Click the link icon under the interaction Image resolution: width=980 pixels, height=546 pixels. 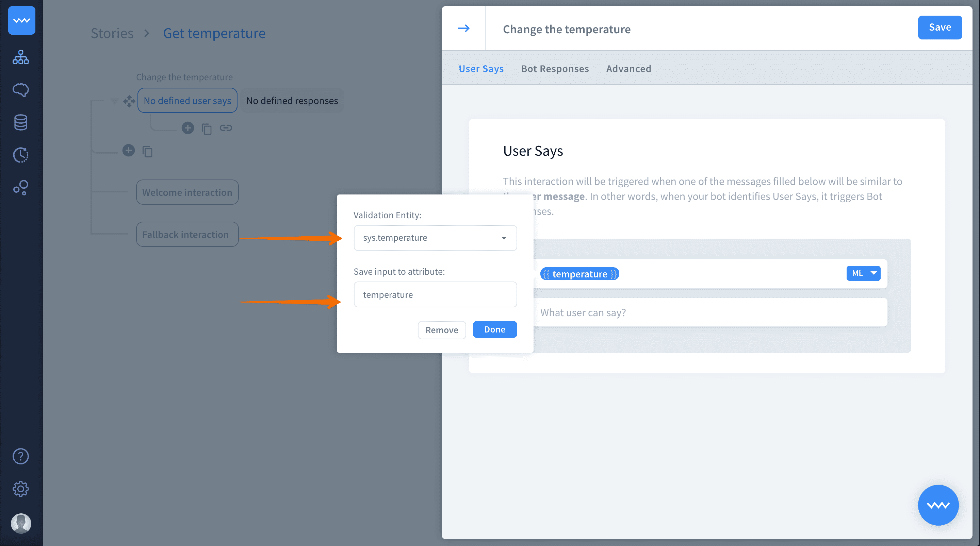[226, 128]
